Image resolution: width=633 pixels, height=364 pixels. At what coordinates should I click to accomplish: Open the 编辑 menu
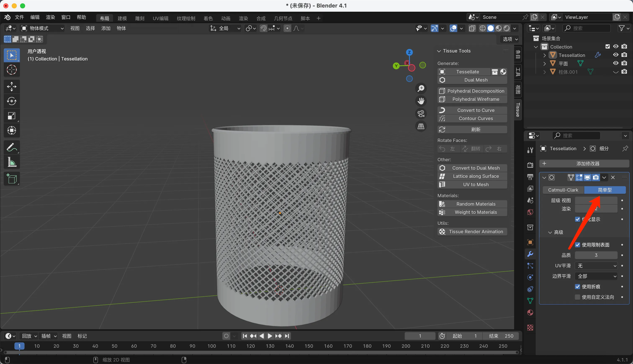pyautogui.click(x=35, y=17)
